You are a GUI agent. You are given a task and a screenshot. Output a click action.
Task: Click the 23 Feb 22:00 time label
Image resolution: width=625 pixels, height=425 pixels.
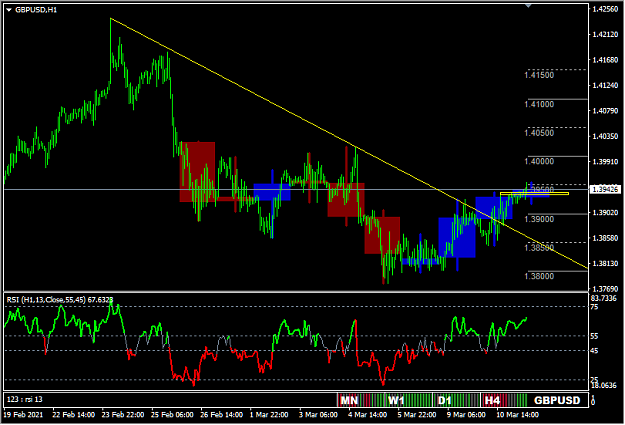point(123,415)
